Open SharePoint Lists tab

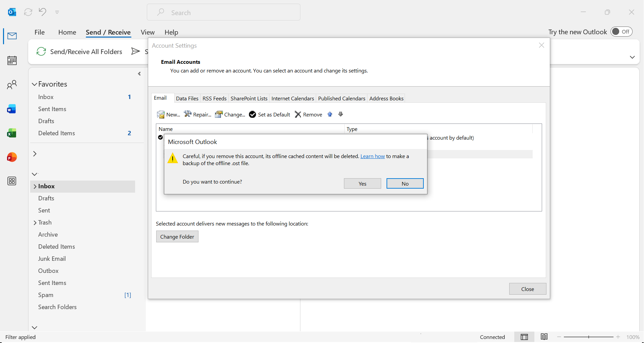pyautogui.click(x=249, y=98)
